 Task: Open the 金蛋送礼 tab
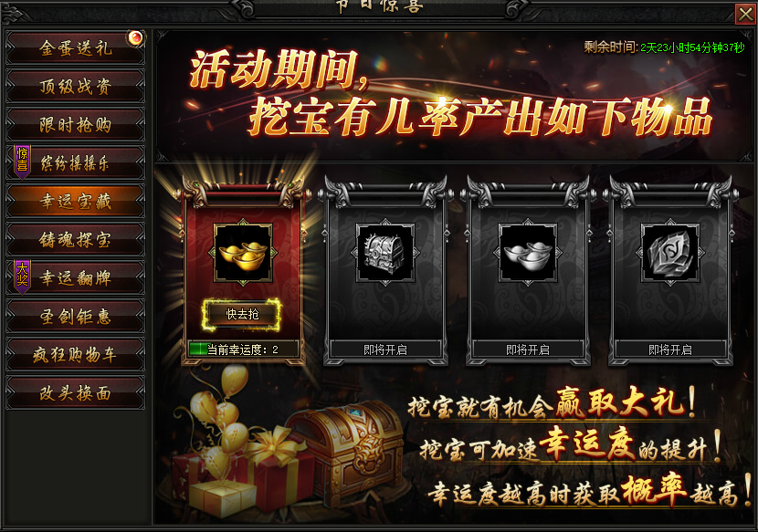[x=76, y=47]
